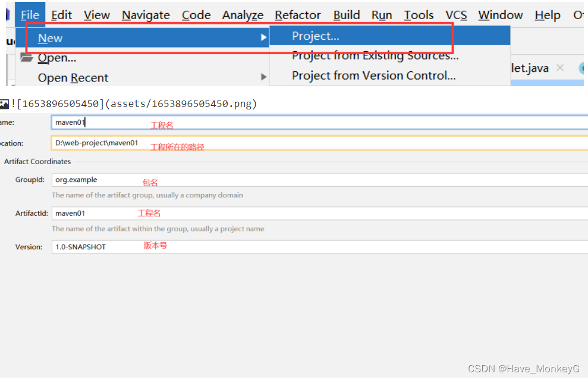Open the VCS menu

pyautogui.click(x=456, y=15)
